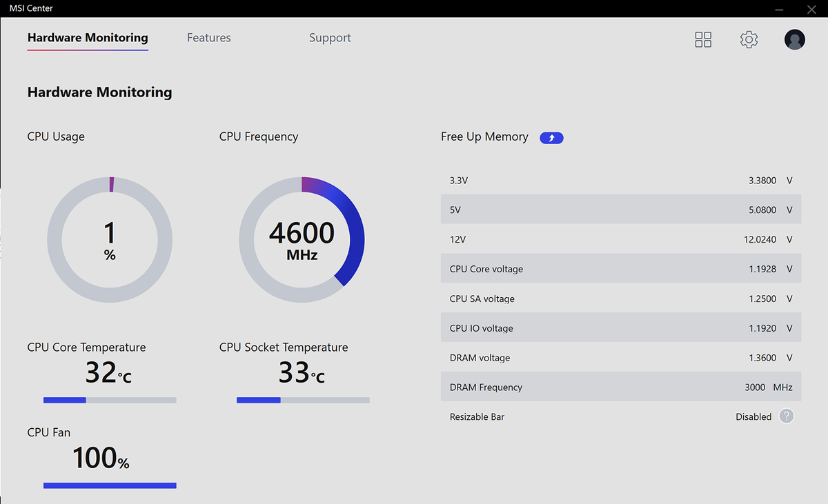828x504 pixels.
Task: Select the Hardware Monitoring tab
Action: pos(88,38)
